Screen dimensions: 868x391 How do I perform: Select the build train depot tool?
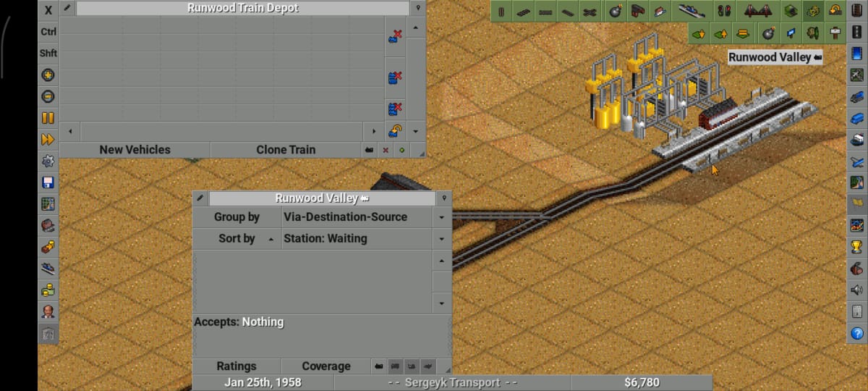[637, 11]
